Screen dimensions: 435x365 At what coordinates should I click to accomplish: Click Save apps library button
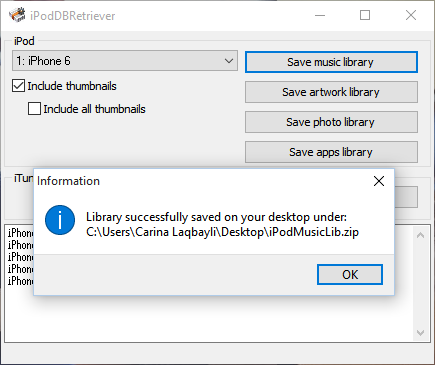coord(331,152)
